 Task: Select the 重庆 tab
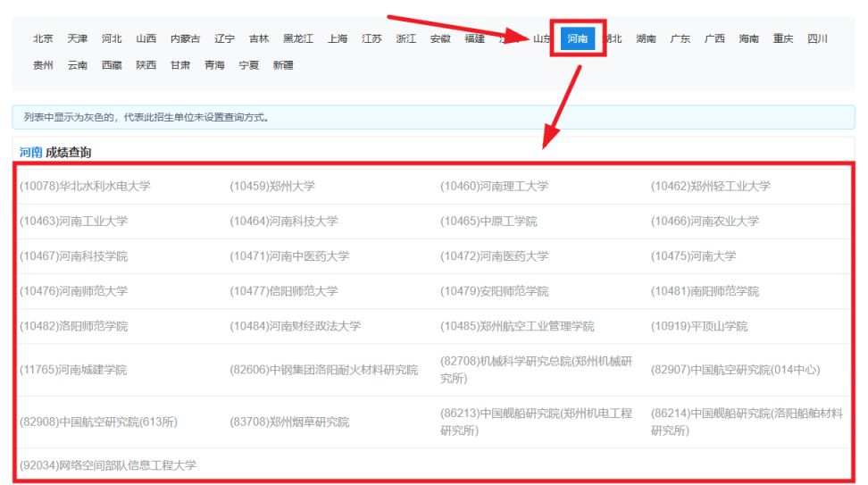click(784, 38)
